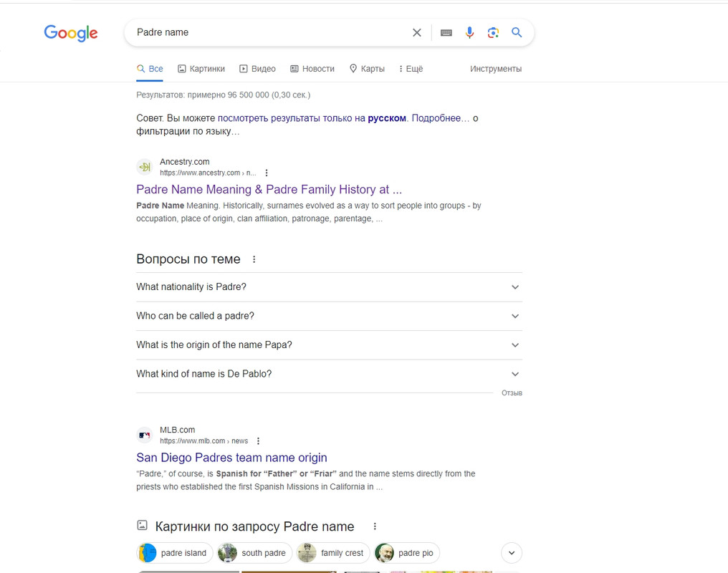Expand 'What is the origin of the name Papa?'

point(329,345)
